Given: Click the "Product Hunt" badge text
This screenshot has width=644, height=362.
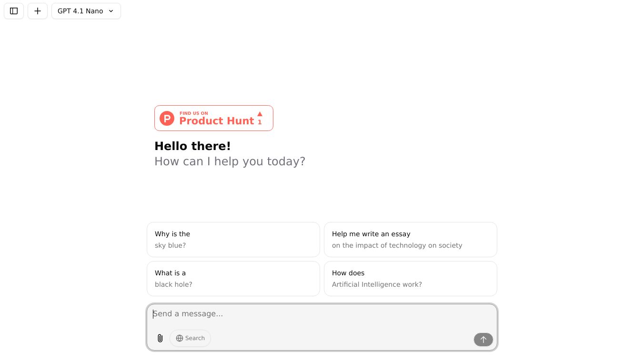Looking at the screenshot, I should (217, 121).
